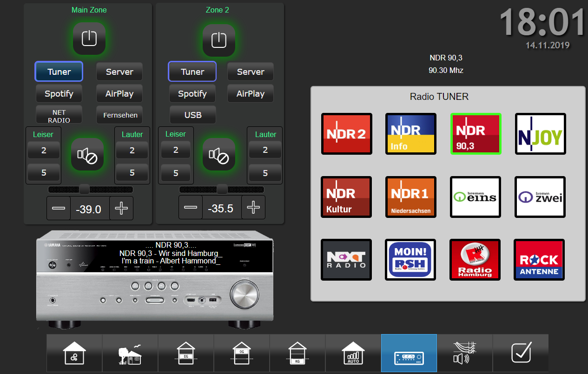The height and width of the screenshot is (374, 588).
Task: Raise Zone 2 volume by 2 (Lauter)
Action: [265, 150]
